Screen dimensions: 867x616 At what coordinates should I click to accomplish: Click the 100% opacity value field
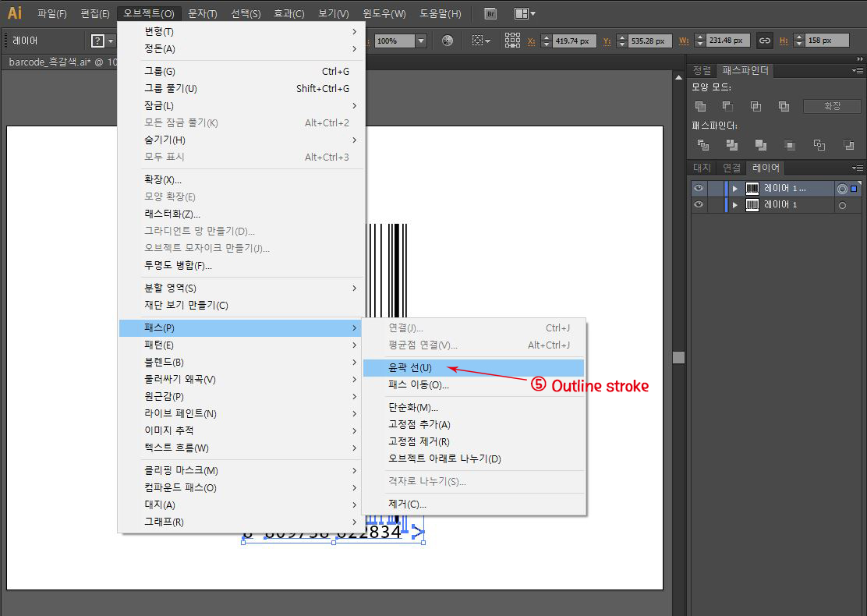pos(395,41)
